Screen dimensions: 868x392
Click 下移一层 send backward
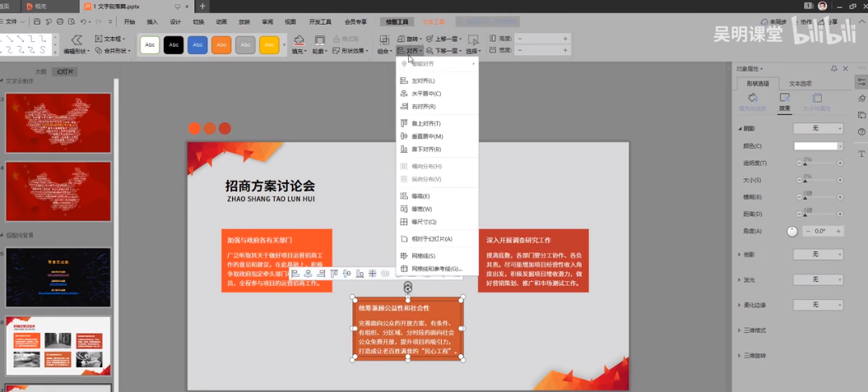(x=446, y=50)
